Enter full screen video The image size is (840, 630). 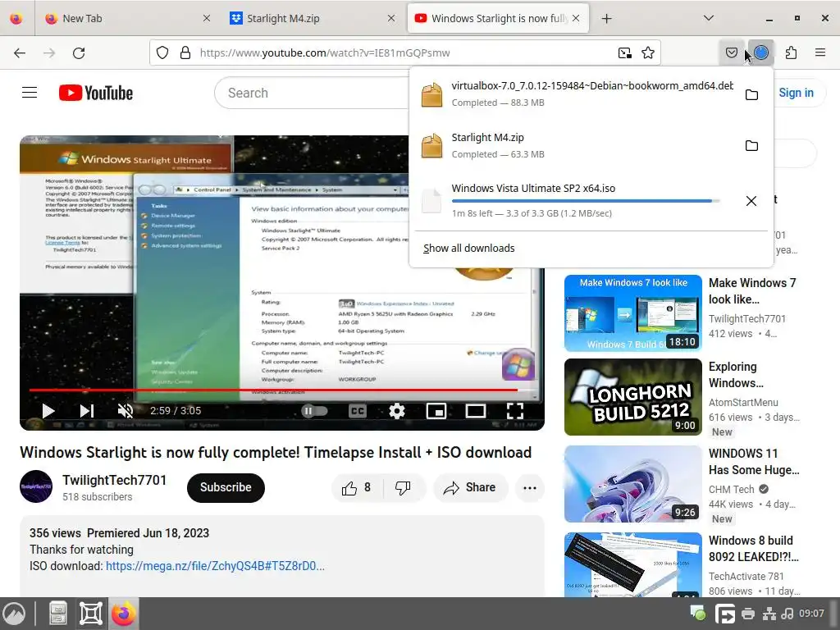(515, 411)
